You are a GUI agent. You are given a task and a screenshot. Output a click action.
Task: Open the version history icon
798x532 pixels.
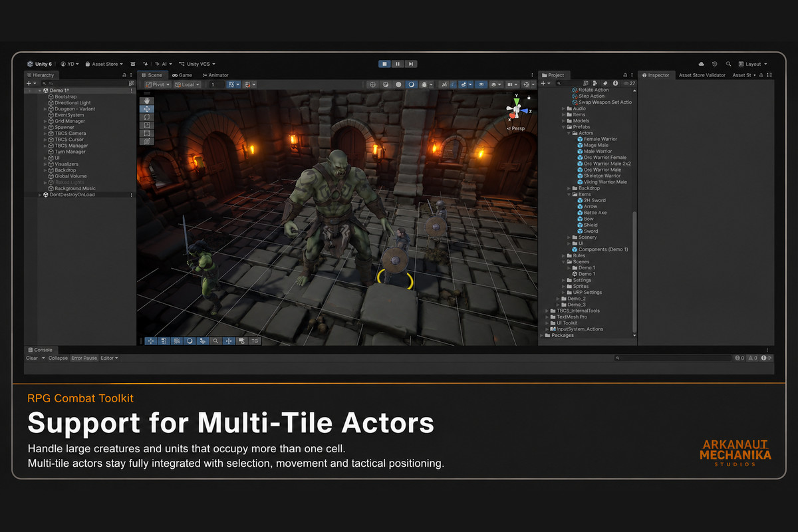(715, 64)
